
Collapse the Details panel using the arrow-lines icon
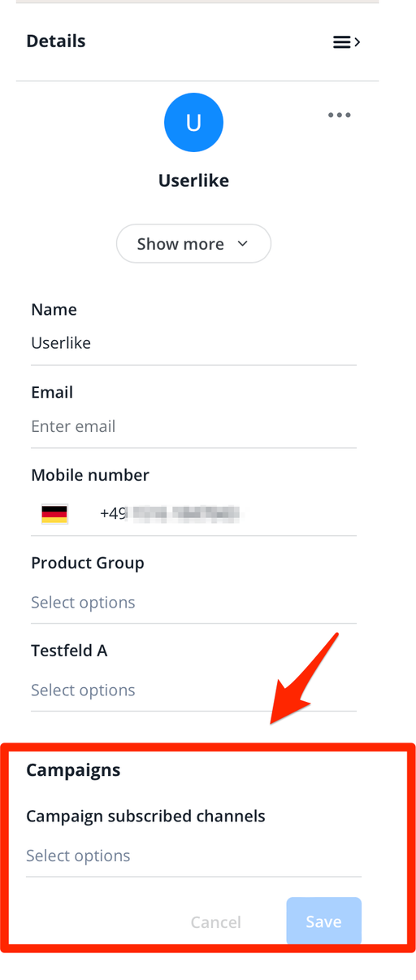[x=347, y=42]
